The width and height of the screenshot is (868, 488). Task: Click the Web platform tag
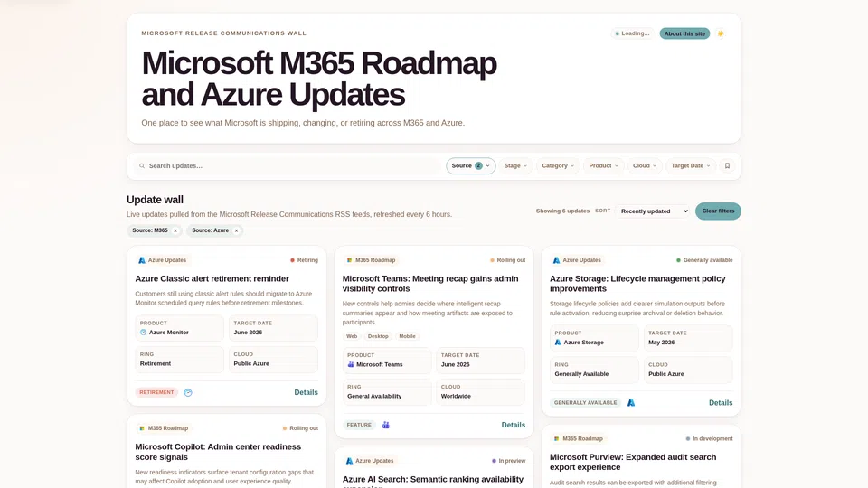352,336
